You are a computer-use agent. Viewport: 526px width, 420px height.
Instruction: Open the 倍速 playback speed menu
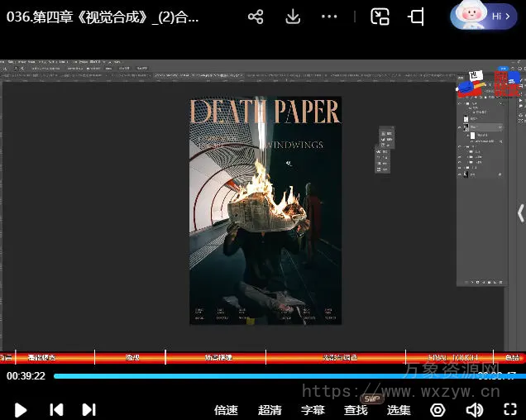226,409
